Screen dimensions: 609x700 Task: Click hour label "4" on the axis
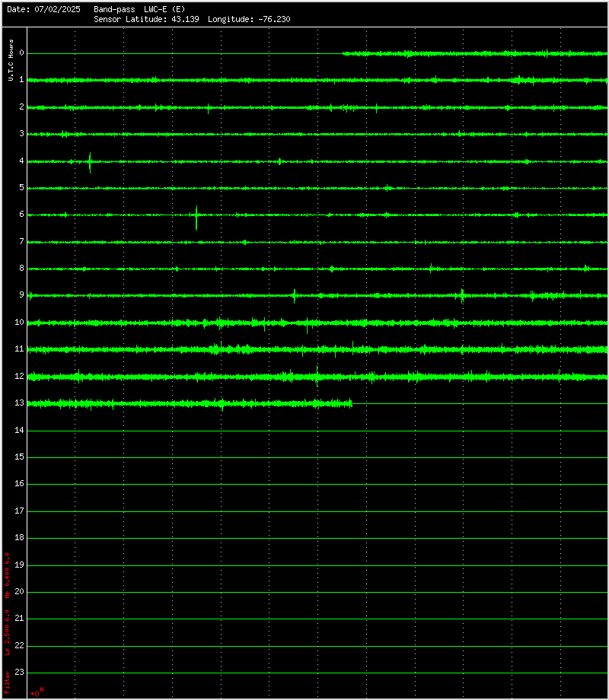[x=21, y=161]
